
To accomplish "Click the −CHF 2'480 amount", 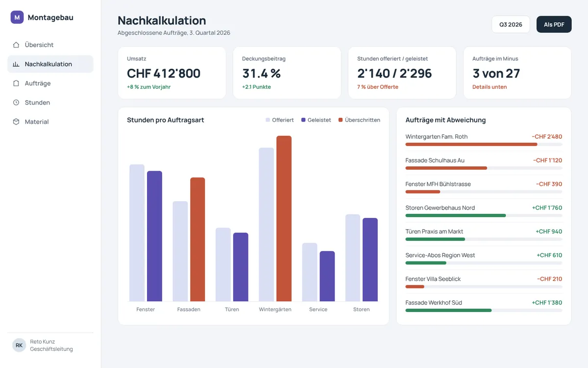I will (547, 136).
